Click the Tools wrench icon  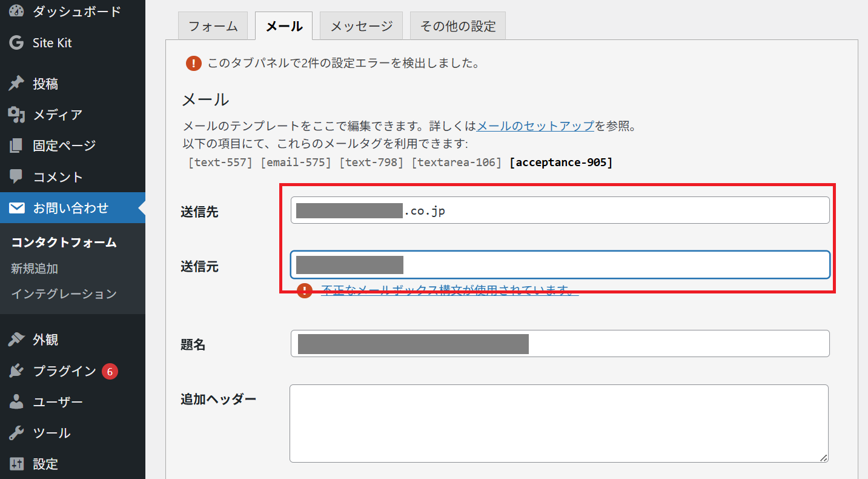pyautogui.click(x=16, y=433)
